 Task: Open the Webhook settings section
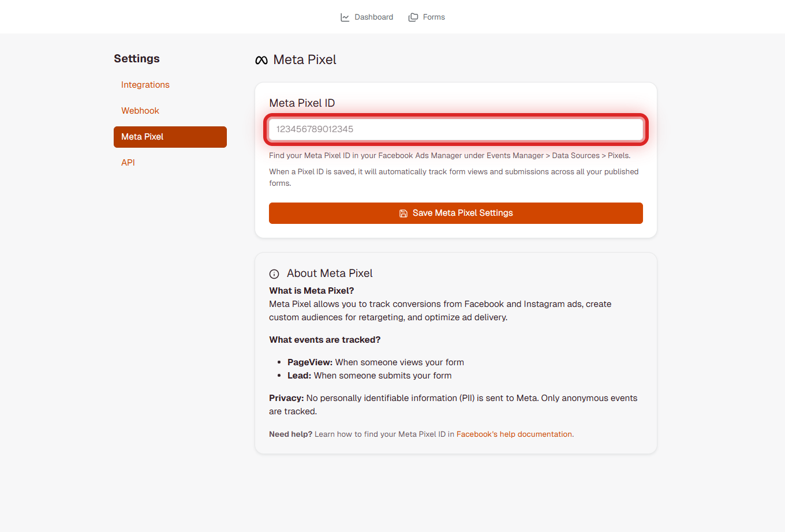coord(140,110)
